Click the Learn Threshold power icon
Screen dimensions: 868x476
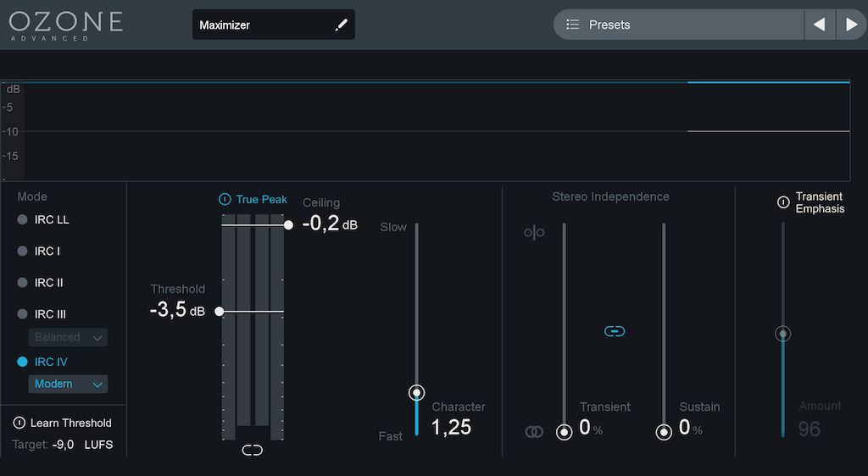[x=19, y=423]
